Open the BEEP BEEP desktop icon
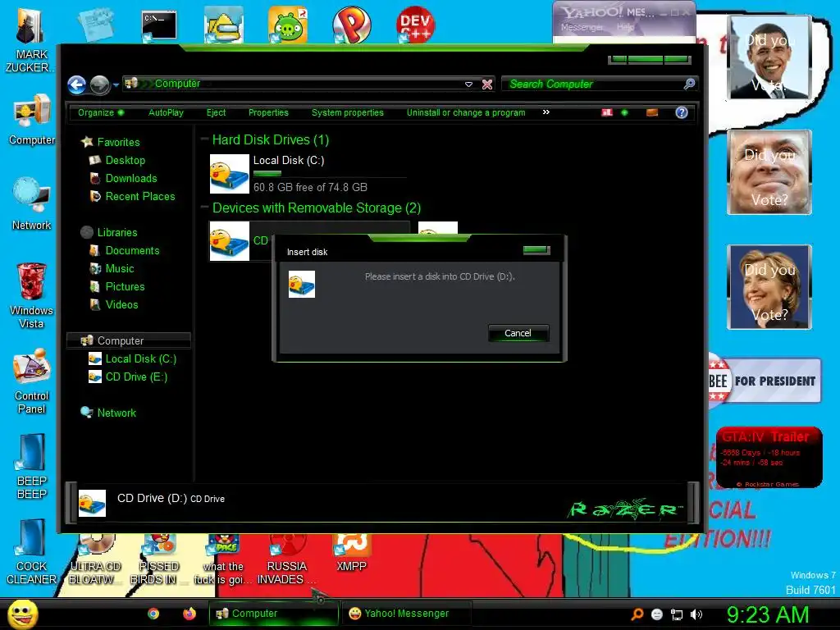Viewport: 840px width, 630px height. (31, 467)
